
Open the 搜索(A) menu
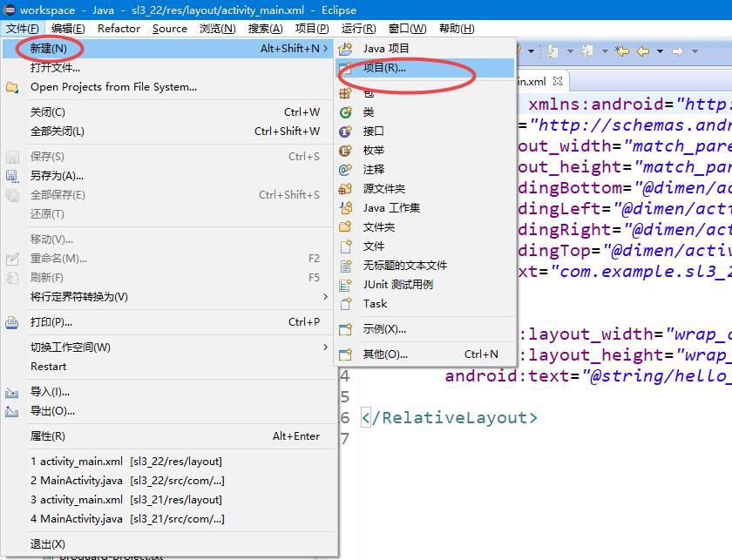click(265, 29)
